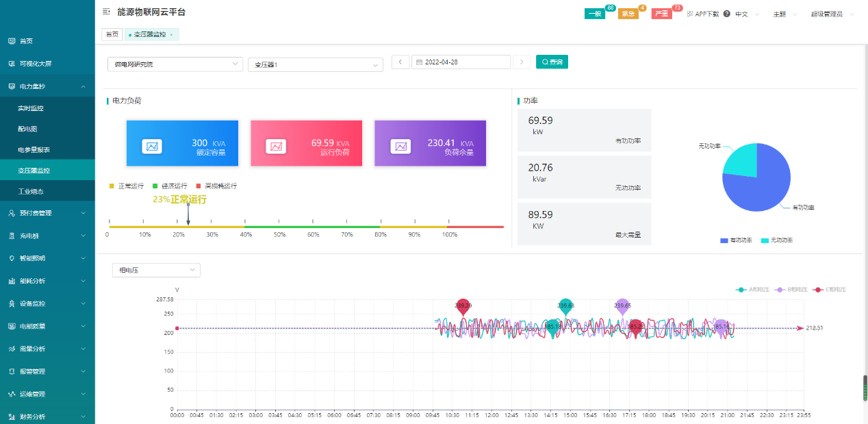Toggle A-phase voltage legend series

(x=751, y=290)
